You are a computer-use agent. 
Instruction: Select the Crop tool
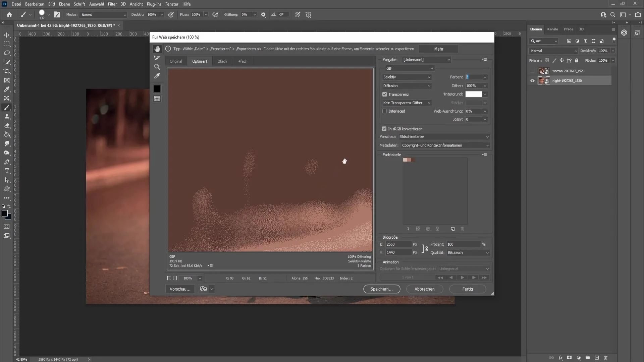click(7, 71)
